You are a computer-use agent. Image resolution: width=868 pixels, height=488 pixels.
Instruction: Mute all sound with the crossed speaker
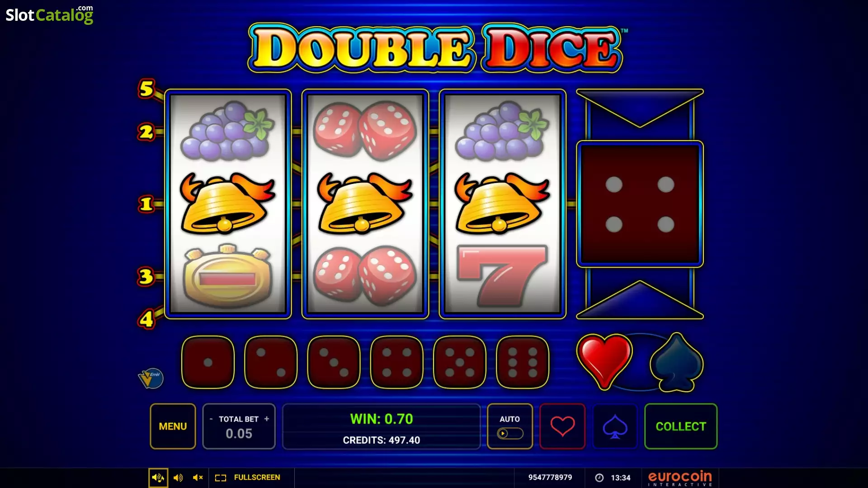coord(198,478)
